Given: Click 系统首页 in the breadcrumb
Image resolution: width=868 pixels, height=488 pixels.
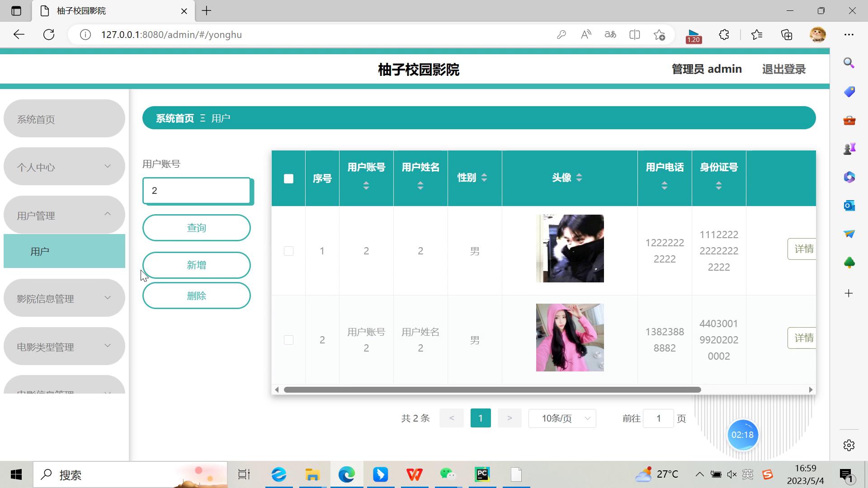Looking at the screenshot, I should (x=175, y=118).
